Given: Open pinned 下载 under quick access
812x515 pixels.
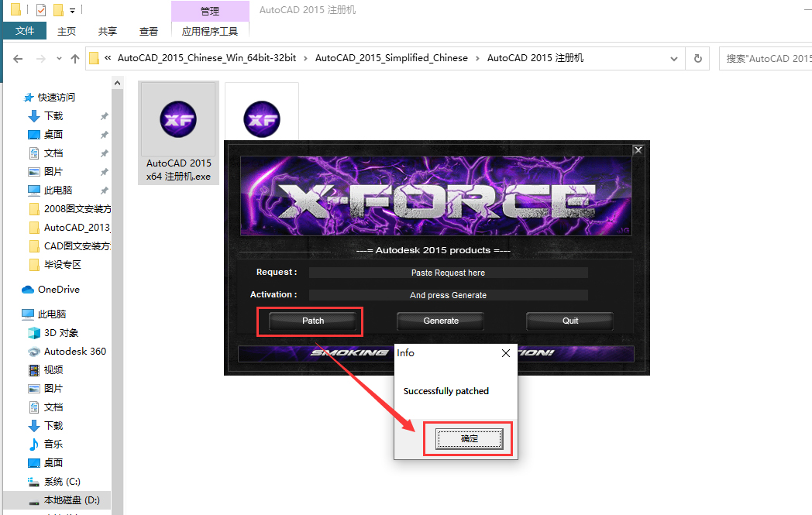Looking at the screenshot, I should (53, 116).
